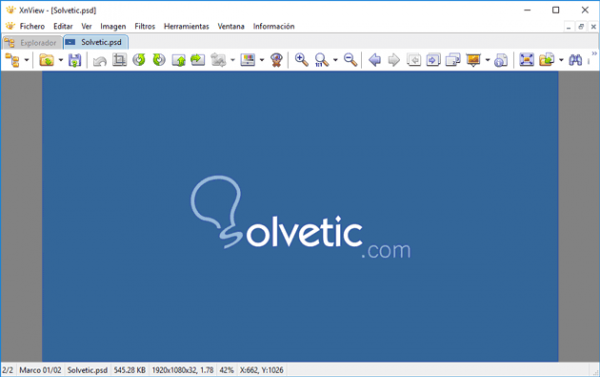The width and height of the screenshot is (600, 377).
Task: Open the zoom level dropdown arrow
Action: point(335,60)
